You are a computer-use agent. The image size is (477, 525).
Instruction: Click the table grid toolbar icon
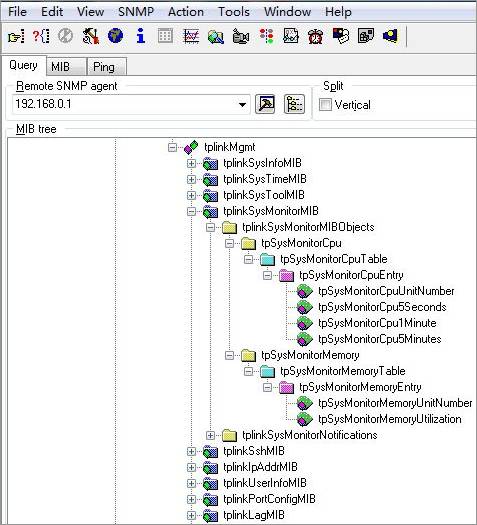[x=165, y=36]
